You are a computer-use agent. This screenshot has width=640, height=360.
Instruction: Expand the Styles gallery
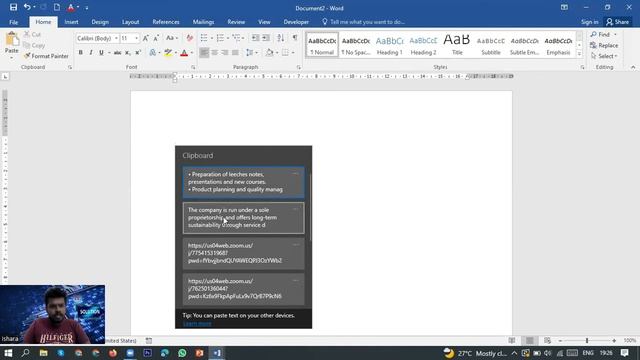point(579,53)
